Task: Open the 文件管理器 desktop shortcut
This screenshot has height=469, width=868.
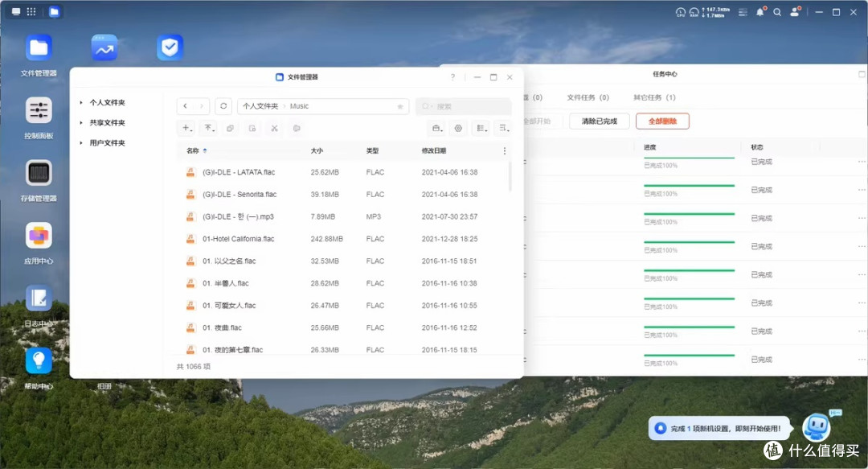Action: coord(39,48)
